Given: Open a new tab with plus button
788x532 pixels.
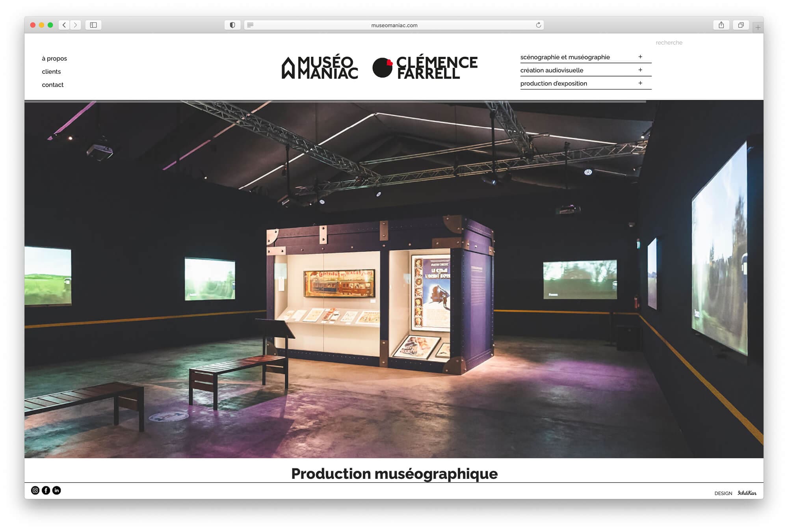Looking at the screenshot, I should coord(758,27).
